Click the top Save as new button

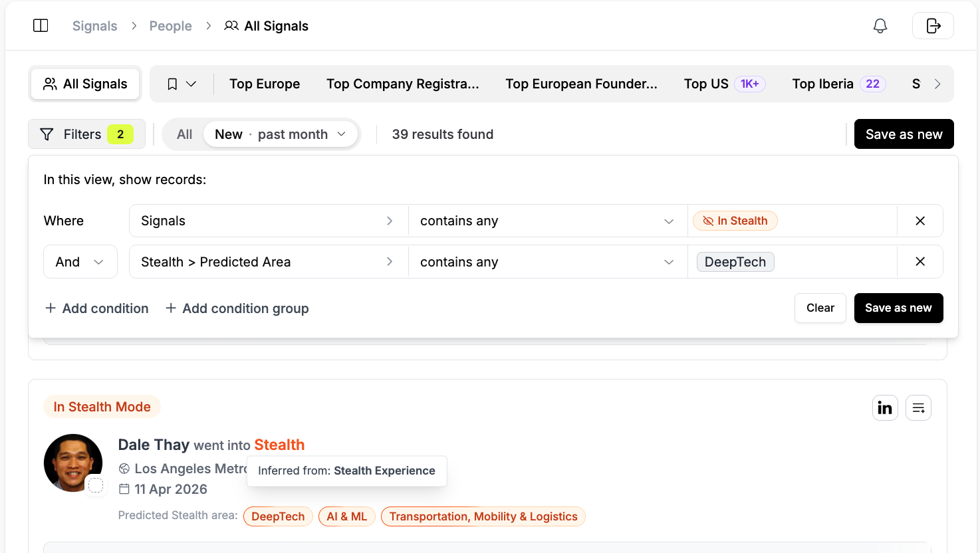pos(904,134)
